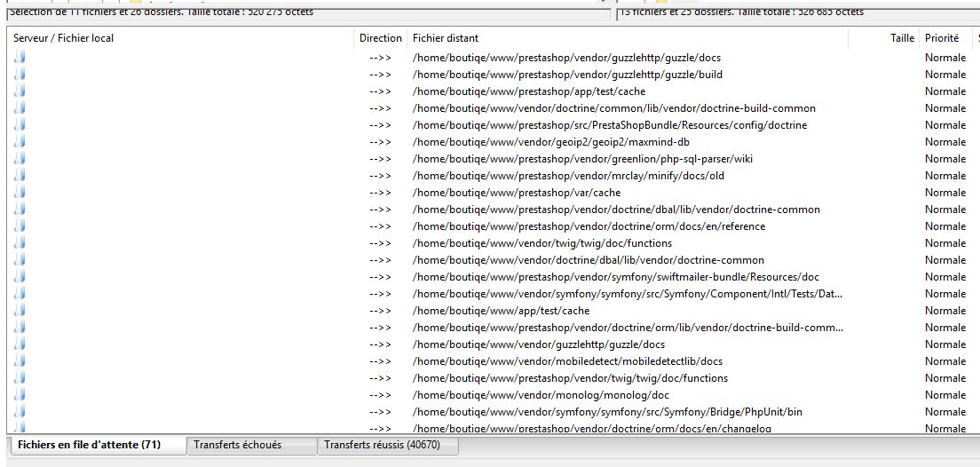
Task: Select path /home/boutiqe/www/vendor/twig/twig/doc/functions
Action: [x=542, y=243]
